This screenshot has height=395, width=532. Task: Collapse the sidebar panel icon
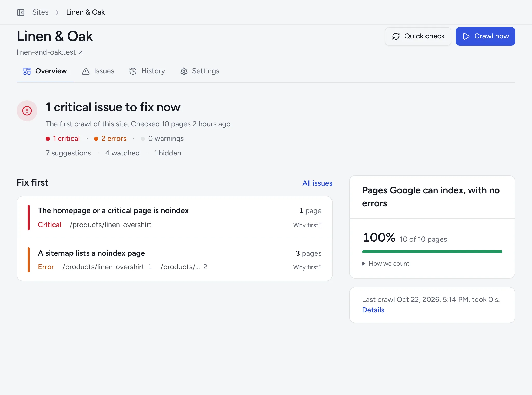[21, 12]
